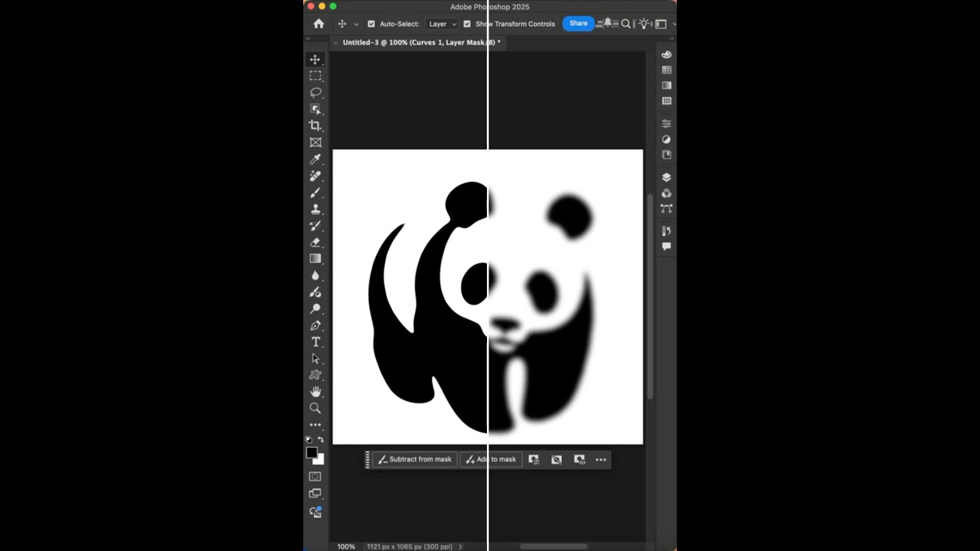Screen dimensions: 980x551
Task: Open Search magnifier in options bar
Action: (x=626, y=24)
